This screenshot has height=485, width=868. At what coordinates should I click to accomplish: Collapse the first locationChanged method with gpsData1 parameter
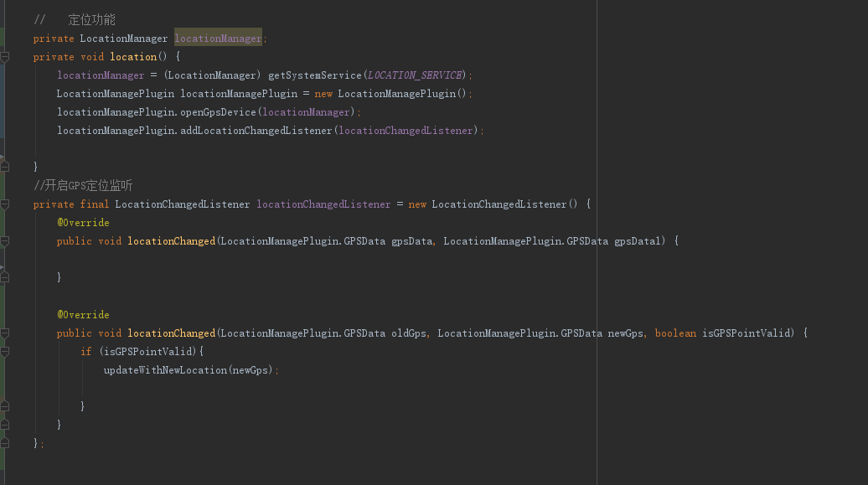click(4, 241)
